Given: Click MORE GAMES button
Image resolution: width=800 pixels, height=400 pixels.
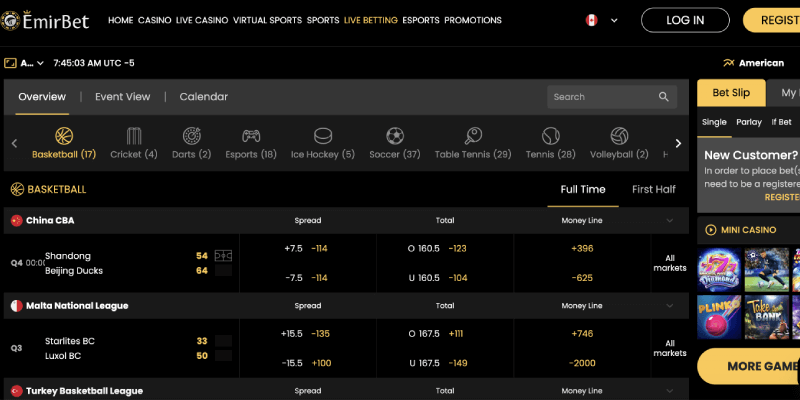Looking at the screenshot, I should pyautogui.click(x=749, y=366).
